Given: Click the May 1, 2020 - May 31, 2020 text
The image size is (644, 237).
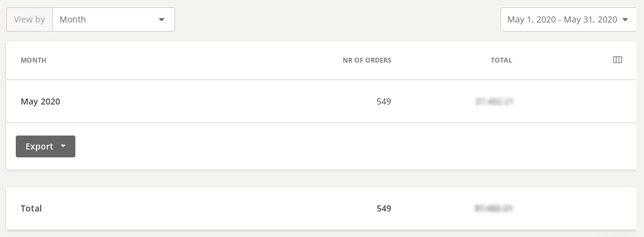Looking at the screenshot, I should (x=562, y=19).
